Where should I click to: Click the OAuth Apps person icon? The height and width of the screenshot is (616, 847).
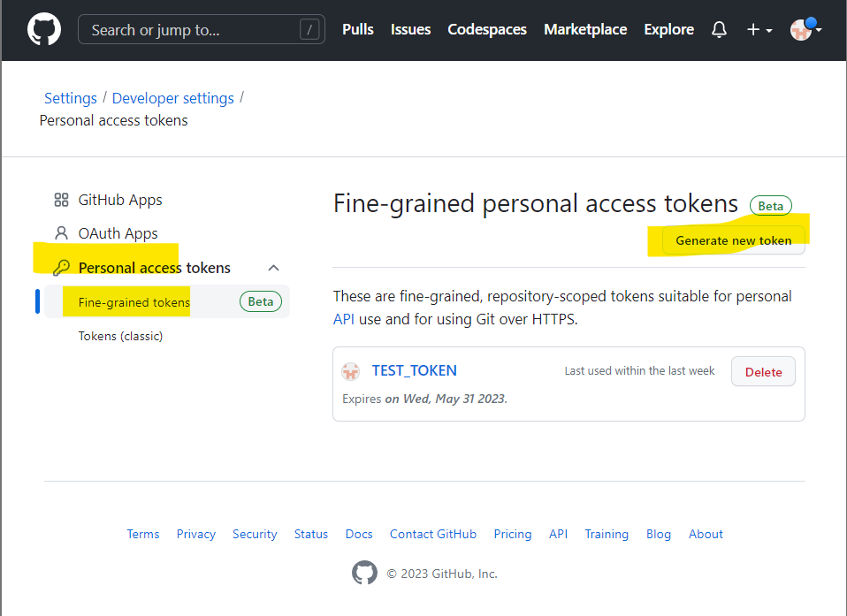point(61,233)
